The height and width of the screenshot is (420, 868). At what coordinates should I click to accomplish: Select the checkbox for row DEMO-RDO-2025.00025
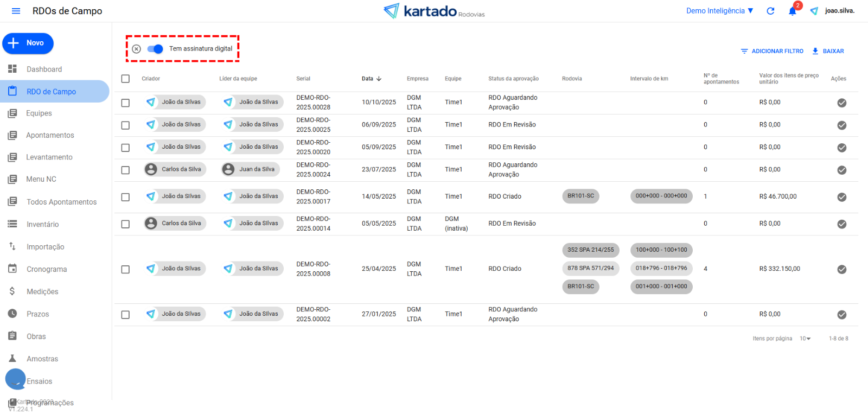tap(125, 125)
